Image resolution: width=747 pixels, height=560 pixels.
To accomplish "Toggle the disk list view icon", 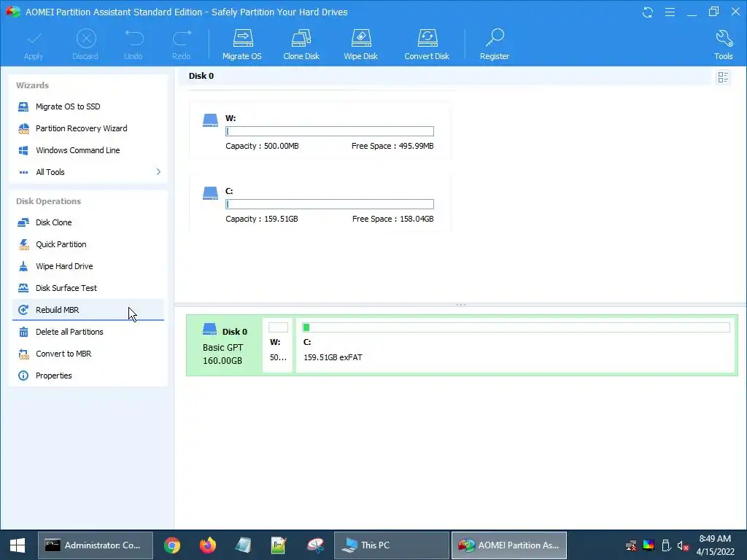I will pos(723,77).
